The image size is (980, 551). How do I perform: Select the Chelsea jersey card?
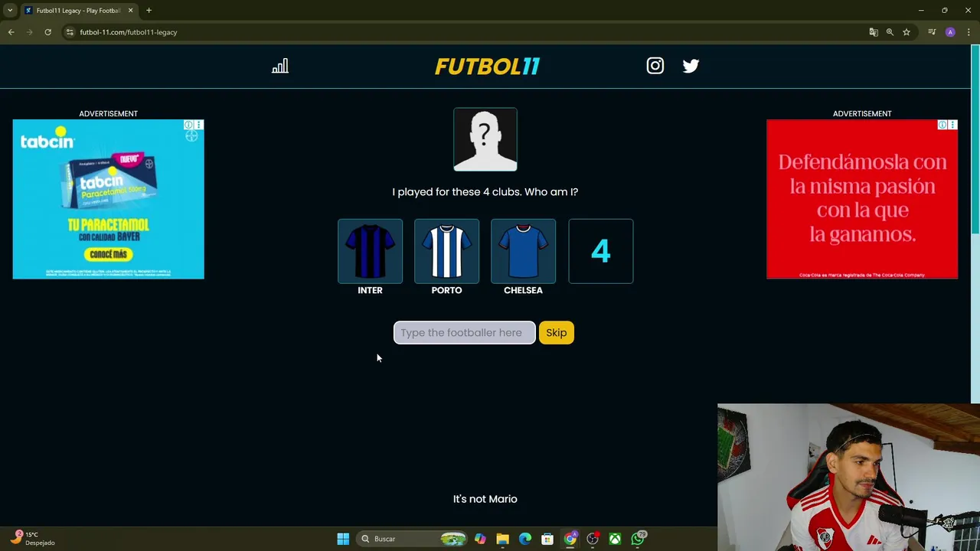coord(523,251)
